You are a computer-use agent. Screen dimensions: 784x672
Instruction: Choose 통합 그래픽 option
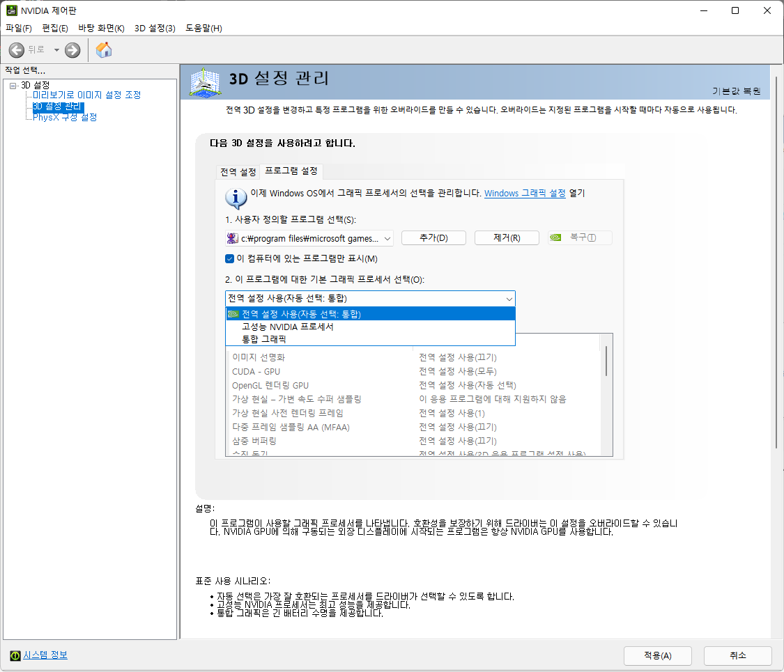pyautogui.click(x=371, y=339)
